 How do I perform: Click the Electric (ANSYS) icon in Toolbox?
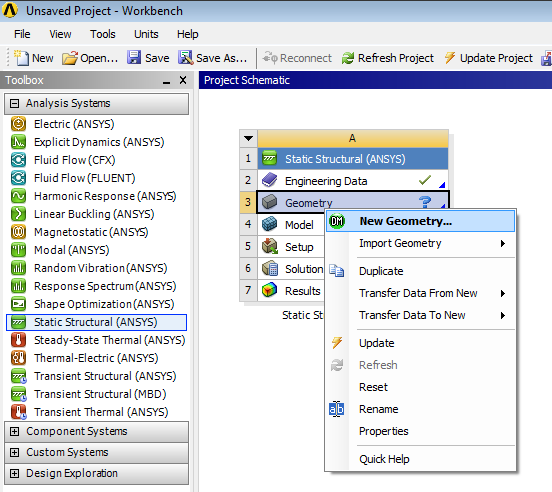[18, 124]
